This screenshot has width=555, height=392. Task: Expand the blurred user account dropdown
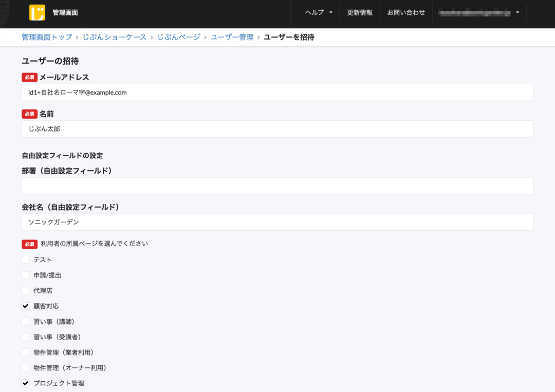478,12
